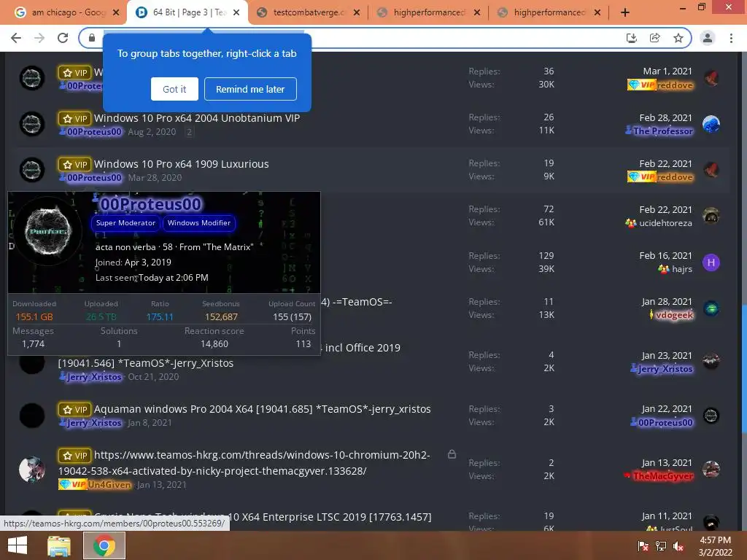
Task: Click TheMacGyver's small avatar
Action: click(711, 470)
